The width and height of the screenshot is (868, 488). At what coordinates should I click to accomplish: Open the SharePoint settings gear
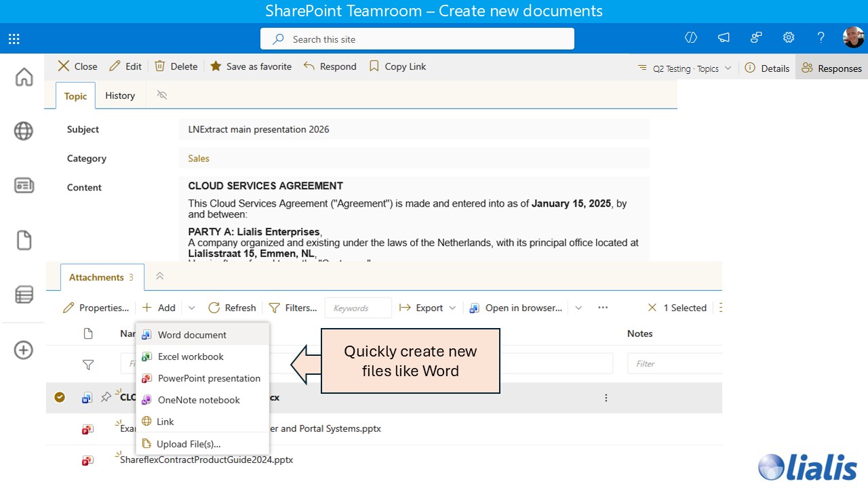click(x=788, y=39)
